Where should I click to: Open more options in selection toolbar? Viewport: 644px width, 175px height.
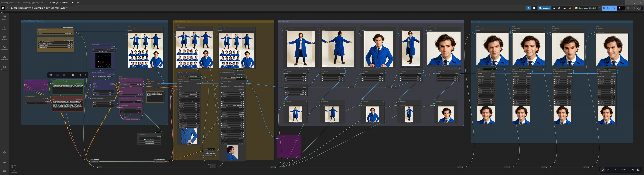click(85, 75)
